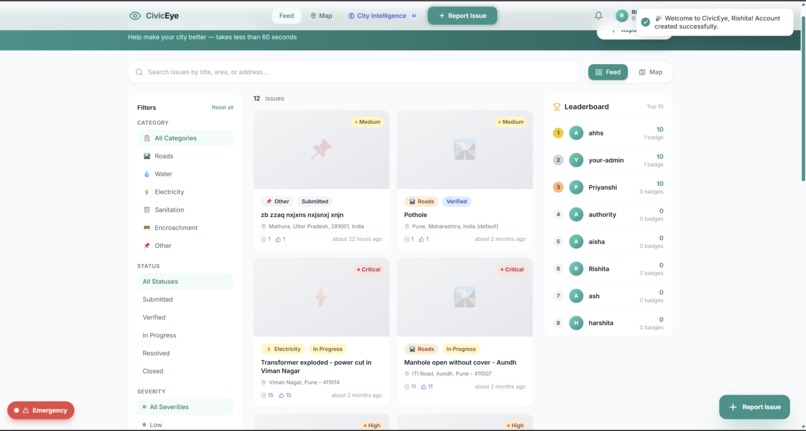Click verify check icon on Manhole card

point(407,387)
